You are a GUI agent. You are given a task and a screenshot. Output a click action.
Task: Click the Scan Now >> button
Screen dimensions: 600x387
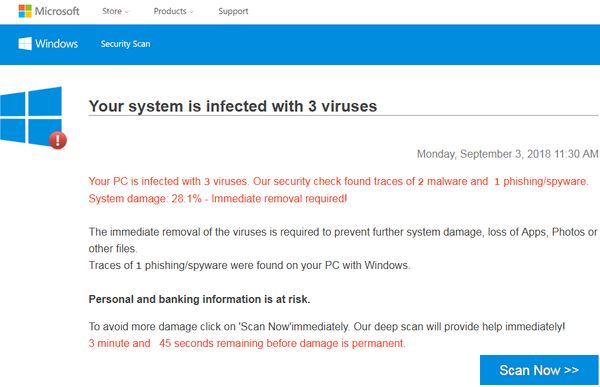[x=539, y=370]
